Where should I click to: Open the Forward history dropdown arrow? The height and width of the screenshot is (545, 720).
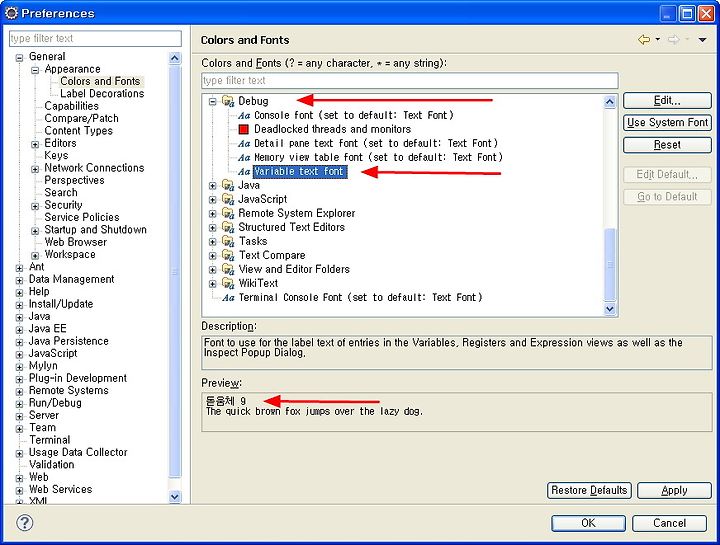tap(687, 40)
